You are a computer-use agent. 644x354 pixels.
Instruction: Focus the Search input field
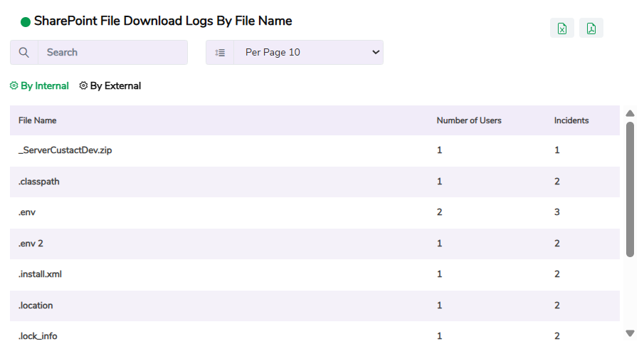pyautogui.click(x=112, y=53)
